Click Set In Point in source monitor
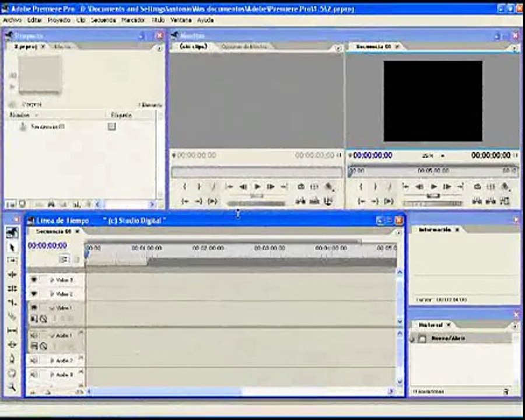Image resolution: width=525 pixels, height=420 pixels. point(184,187)
